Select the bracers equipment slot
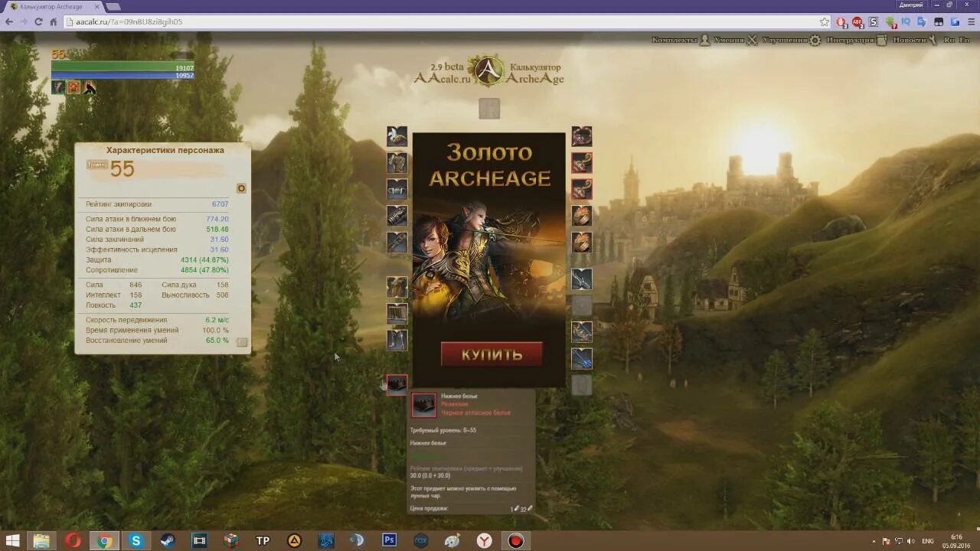Viewport: 980px width, 551px height. tap(397, 216)
